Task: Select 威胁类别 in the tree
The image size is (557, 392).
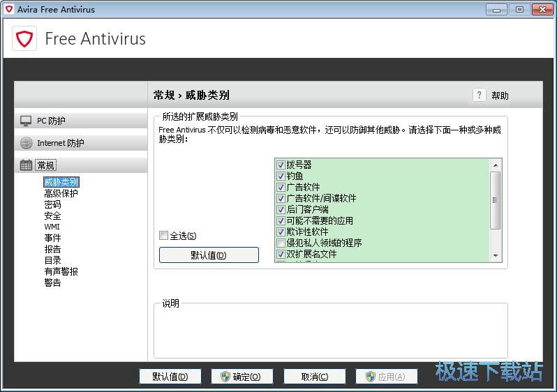Action: click(x=61, y=182)
